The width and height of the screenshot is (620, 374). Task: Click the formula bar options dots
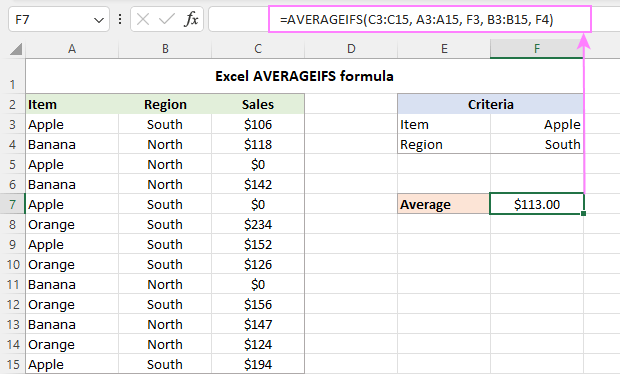(120, 19)
